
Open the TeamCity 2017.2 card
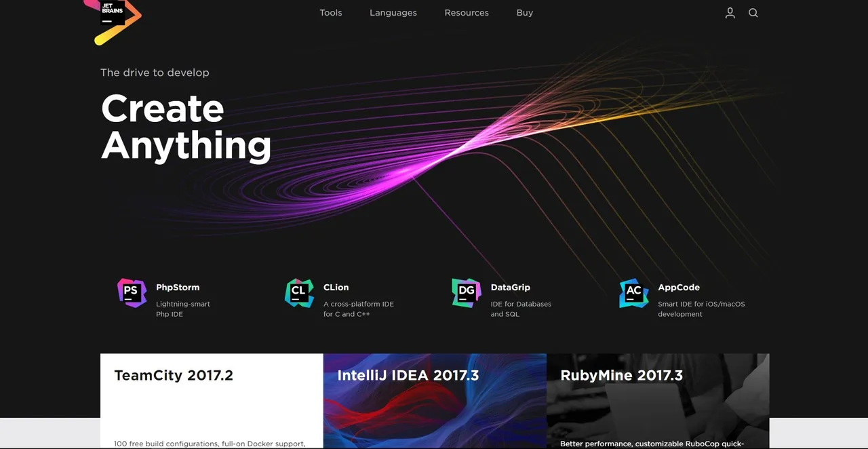(212, 401)
